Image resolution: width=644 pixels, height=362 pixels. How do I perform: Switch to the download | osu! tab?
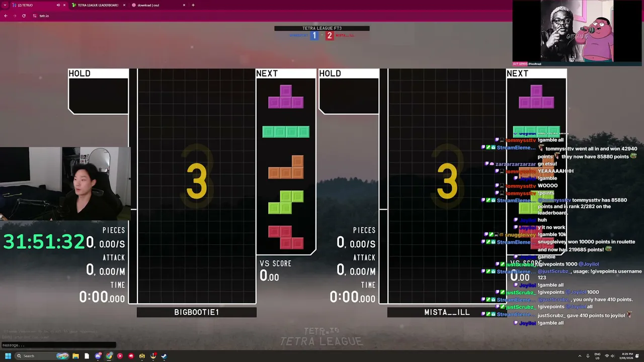[x=158, y=5]
